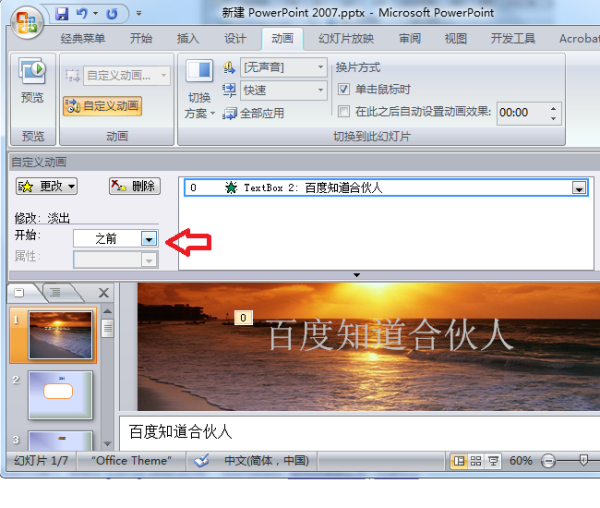The width and height of the screenshot is (600, 508).
Task: Click the 中文(简体，中国) language indicator
Action: point(267,461)
